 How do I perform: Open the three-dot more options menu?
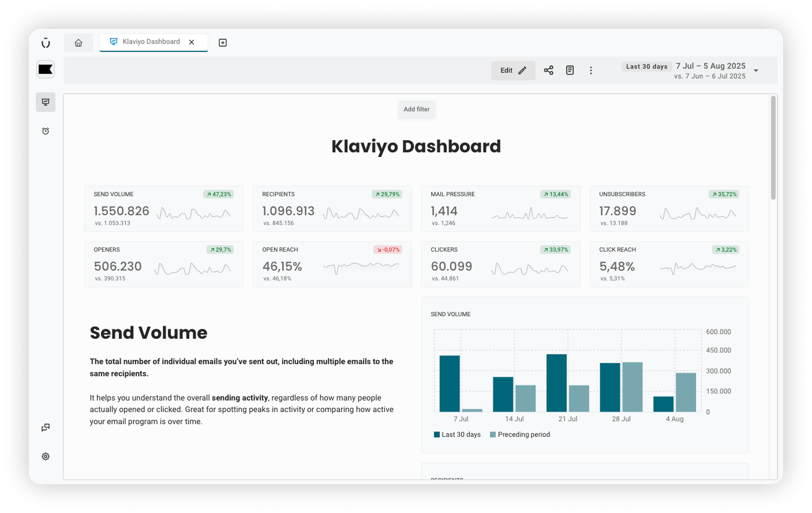(591, 70)
